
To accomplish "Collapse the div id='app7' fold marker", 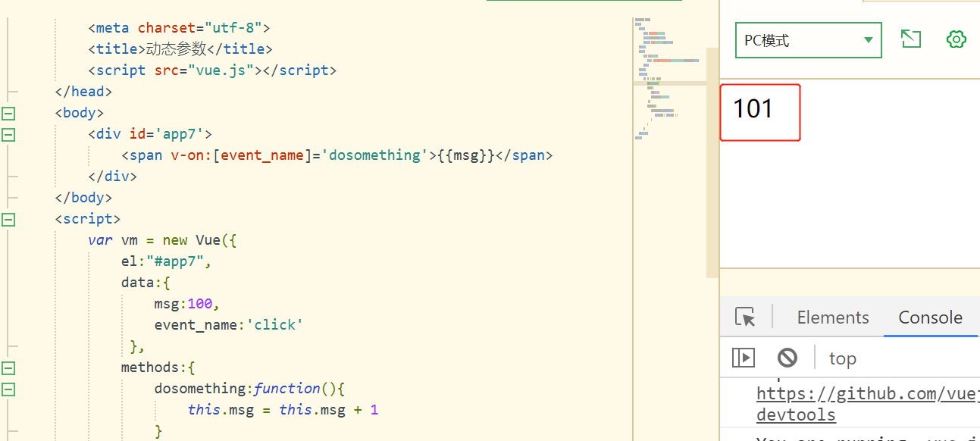I will point(8,134).
